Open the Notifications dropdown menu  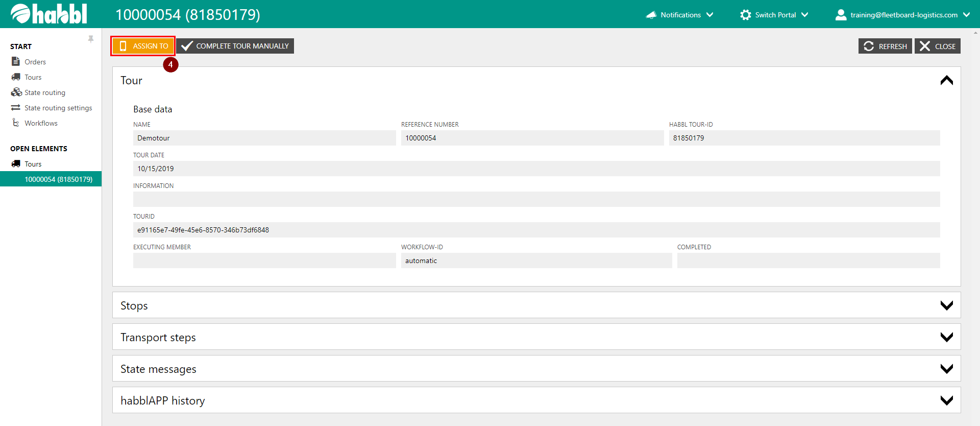click(680, 15)
